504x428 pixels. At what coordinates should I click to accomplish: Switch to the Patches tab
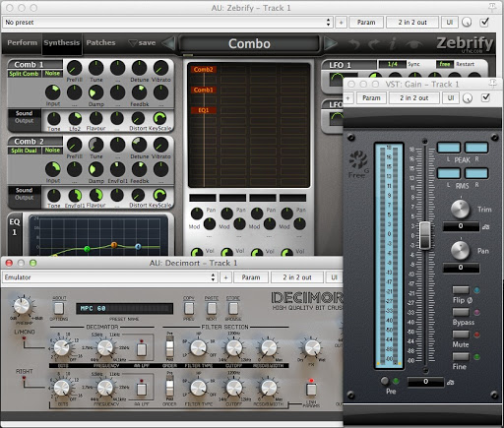click(100, 42)
